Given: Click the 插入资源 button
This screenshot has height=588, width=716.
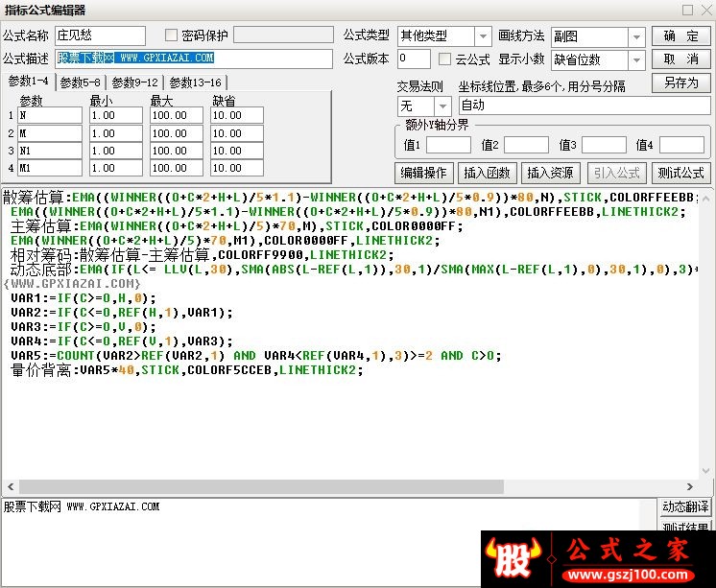Looking at the screenshot, I should [x=551, y=173].
